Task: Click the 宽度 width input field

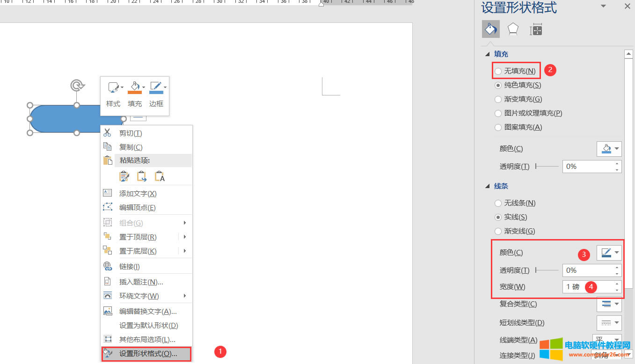Action: point(587,287)
